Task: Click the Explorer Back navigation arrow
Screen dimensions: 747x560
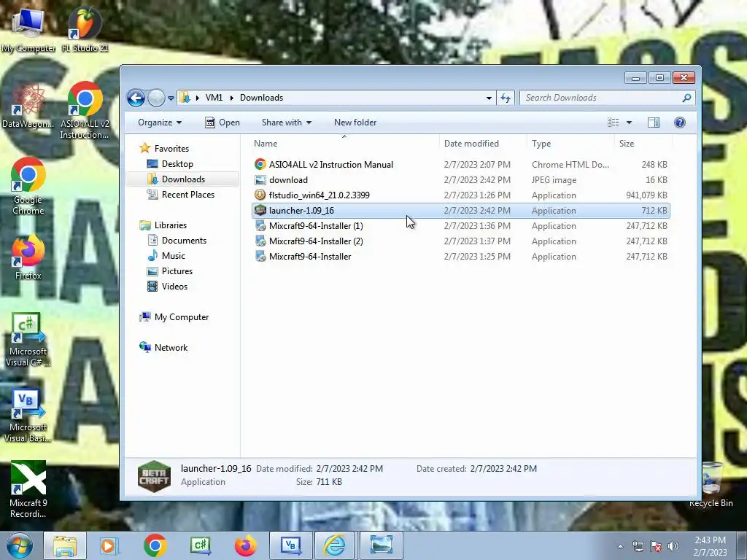Action: [x=136, y=98]
